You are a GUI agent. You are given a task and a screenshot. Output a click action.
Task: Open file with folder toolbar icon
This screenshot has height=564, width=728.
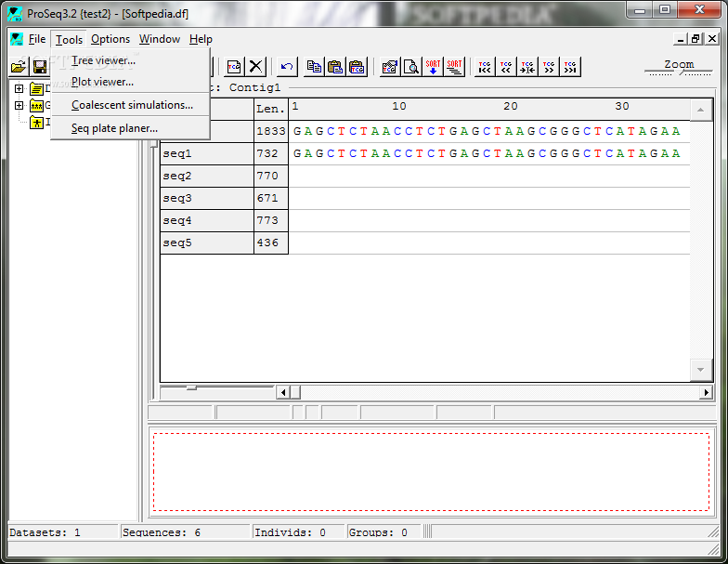pyautogui.click(x=19, y=67)
